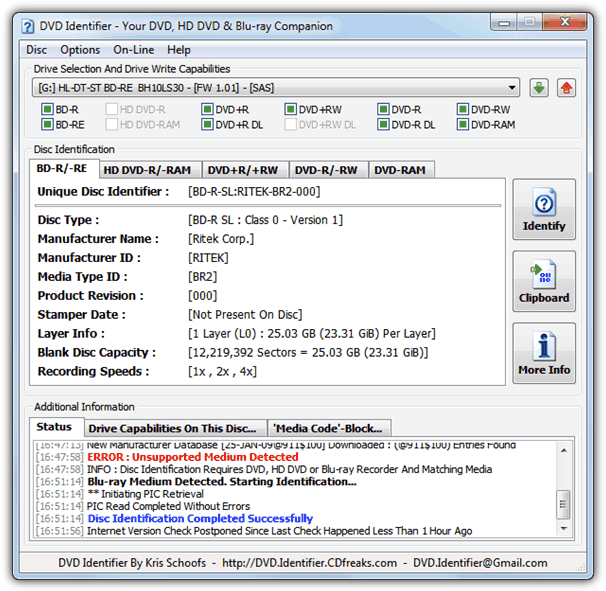Click the Initiating PIC Retrieval log line
Screen dimensions: 606x591
click(x=145, y=494)
